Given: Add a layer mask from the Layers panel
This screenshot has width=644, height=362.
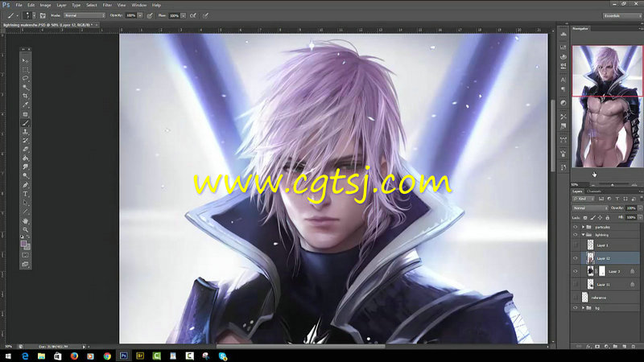Looking at the screenshot, I should 597,347.
